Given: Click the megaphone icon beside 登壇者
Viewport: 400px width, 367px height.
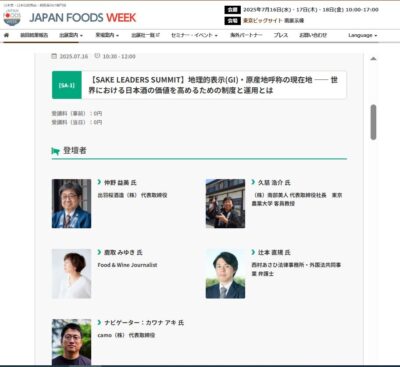Looking at the screenshot, I should [x=55, y=151].
